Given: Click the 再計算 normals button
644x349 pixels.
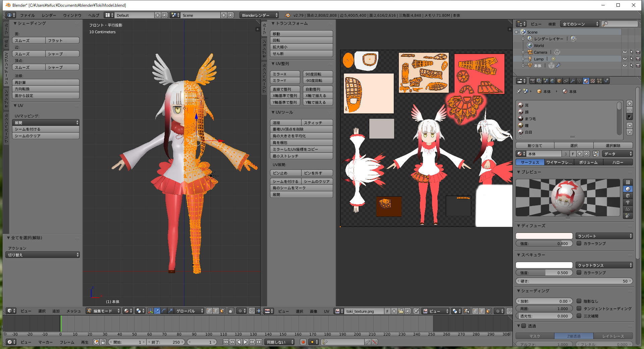Looking at the screenshot, I should point(46,82).
